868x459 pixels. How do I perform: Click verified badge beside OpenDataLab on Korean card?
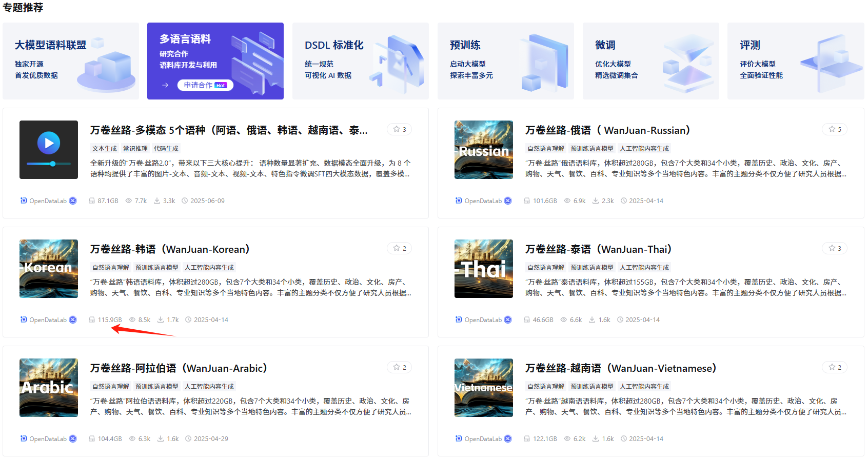click(73, 320)
